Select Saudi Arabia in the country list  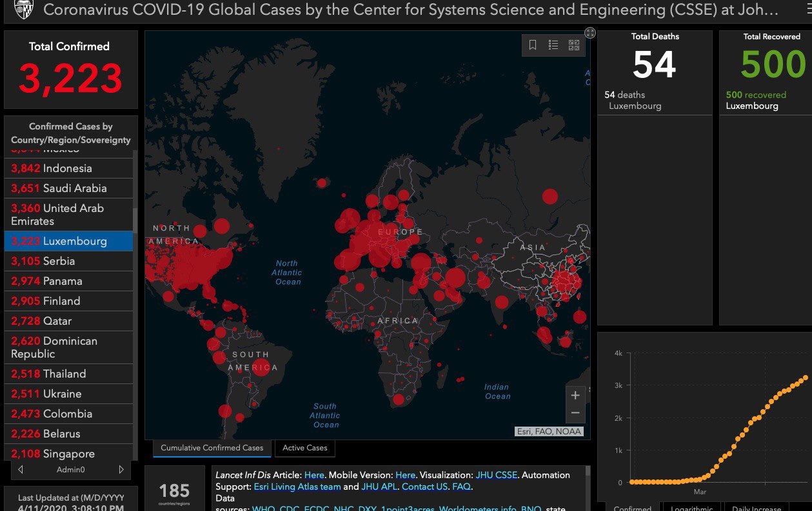pos(68,188)
